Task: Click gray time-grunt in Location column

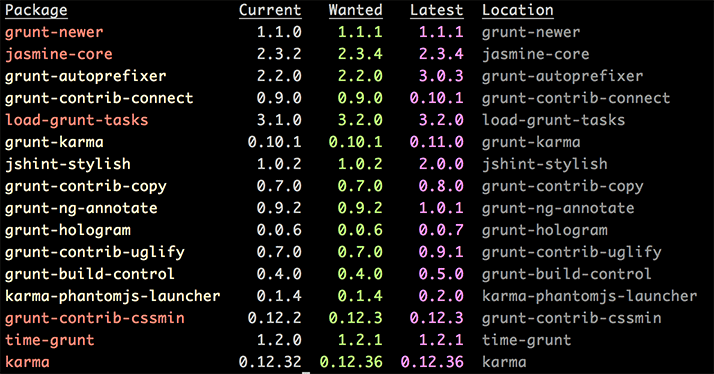Action: click(x=527, y=340)
